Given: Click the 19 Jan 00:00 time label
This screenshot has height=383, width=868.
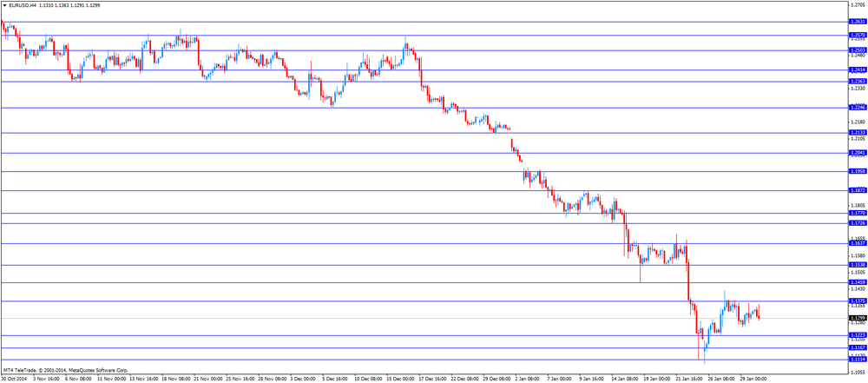Looking at the screenshot, I should 658,380.
